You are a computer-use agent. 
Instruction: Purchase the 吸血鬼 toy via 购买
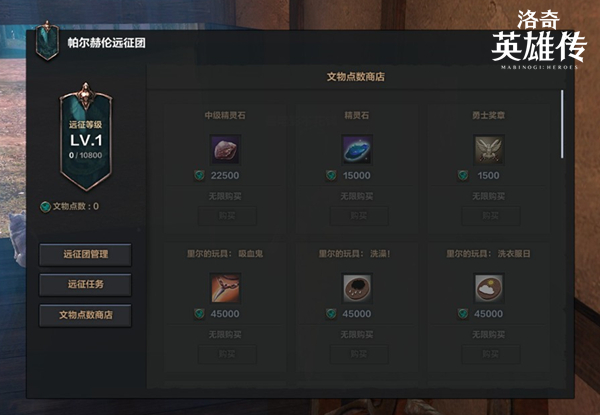(x=227, y=354)
